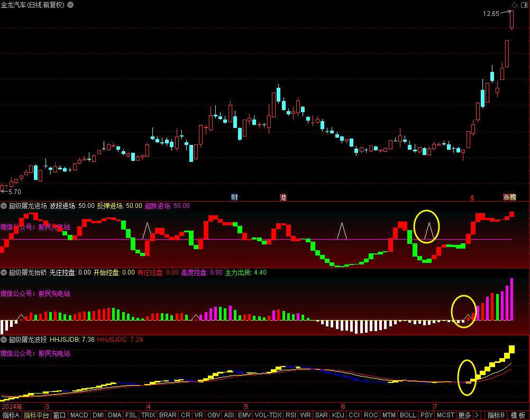The width and height of the screenshot is (530, 420).
Task: Select the KDJ indicator tab
Action: [337, 415]
